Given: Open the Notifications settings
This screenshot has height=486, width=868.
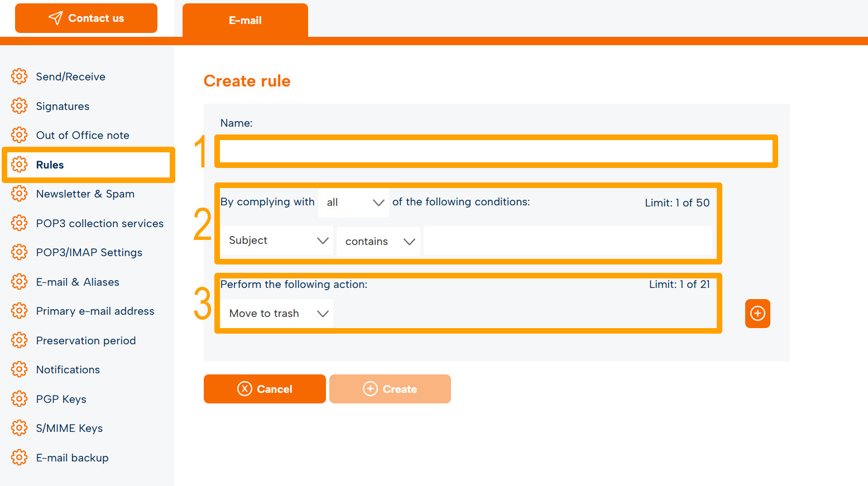Looking at the screenshot, I should tap(68, 369).
